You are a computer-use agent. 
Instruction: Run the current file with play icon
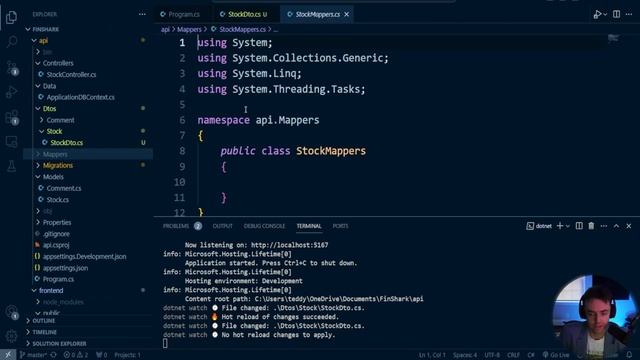(x=597, y=14)
